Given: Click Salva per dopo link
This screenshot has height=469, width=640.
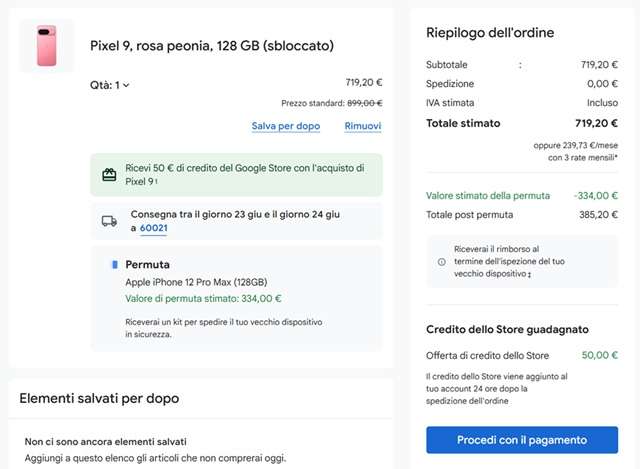Looking at the screenshot, I should [x=286, y=126].
